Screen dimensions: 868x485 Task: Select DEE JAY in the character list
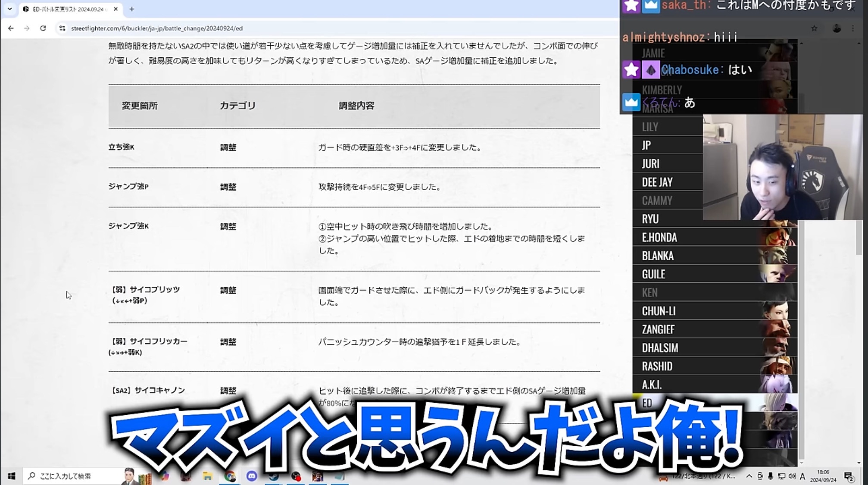(668, 182)
